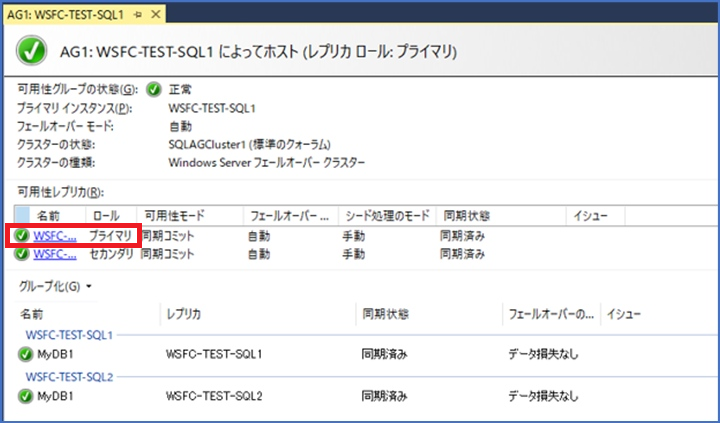Image resolution: width=720 pixels, height=423 pixels.
Task: Click the 手動 seeding cell in the secondary row
Action: pyautogui.click(x=354, y=254)
